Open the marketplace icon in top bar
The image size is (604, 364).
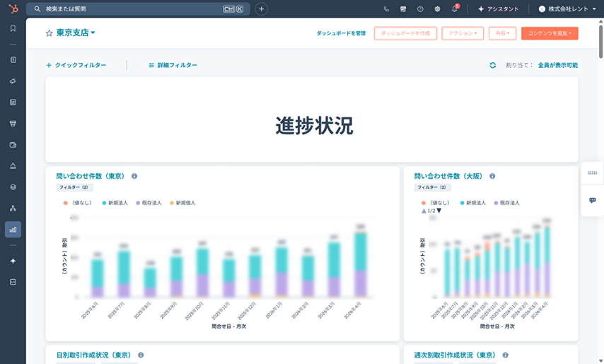(x=403, y=9)
